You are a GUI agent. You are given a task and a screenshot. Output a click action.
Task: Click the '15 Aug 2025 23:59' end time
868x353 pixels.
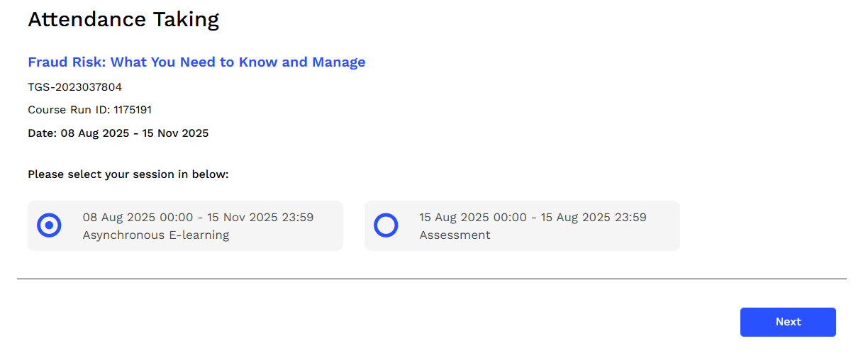[594, 217]
